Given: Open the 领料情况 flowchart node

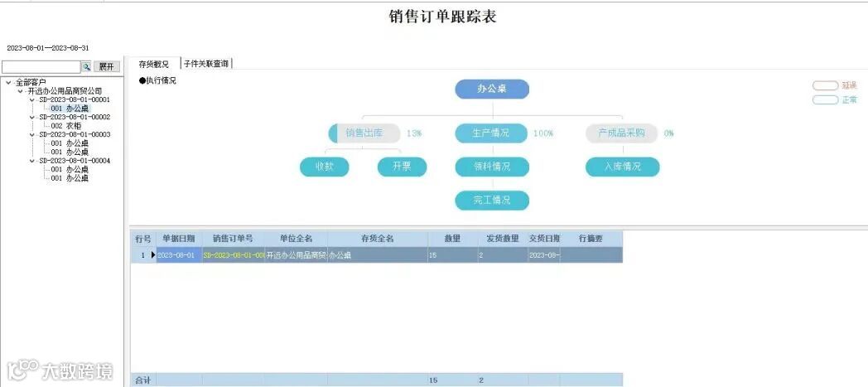Looking at the screenshot, I should [492, 167].
